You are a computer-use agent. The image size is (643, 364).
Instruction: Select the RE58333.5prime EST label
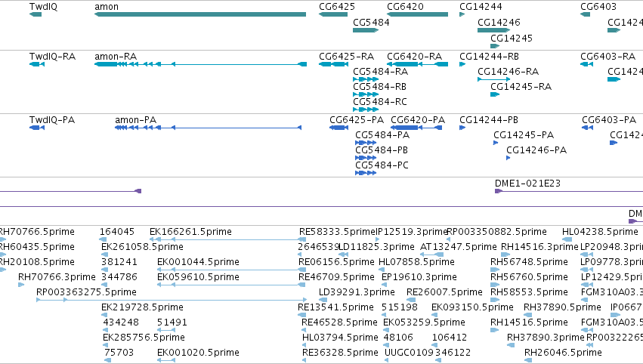click(337, 232)
